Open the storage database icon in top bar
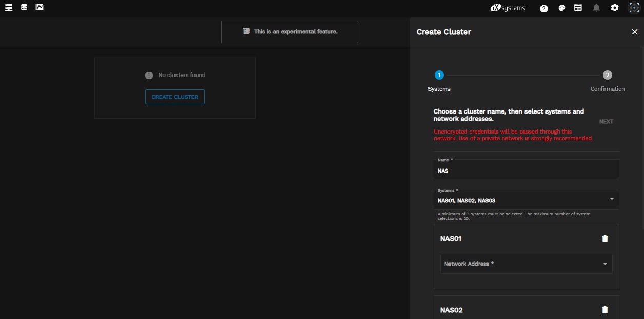This screenshot has width=644, height=319. click(x=24, y=8)
